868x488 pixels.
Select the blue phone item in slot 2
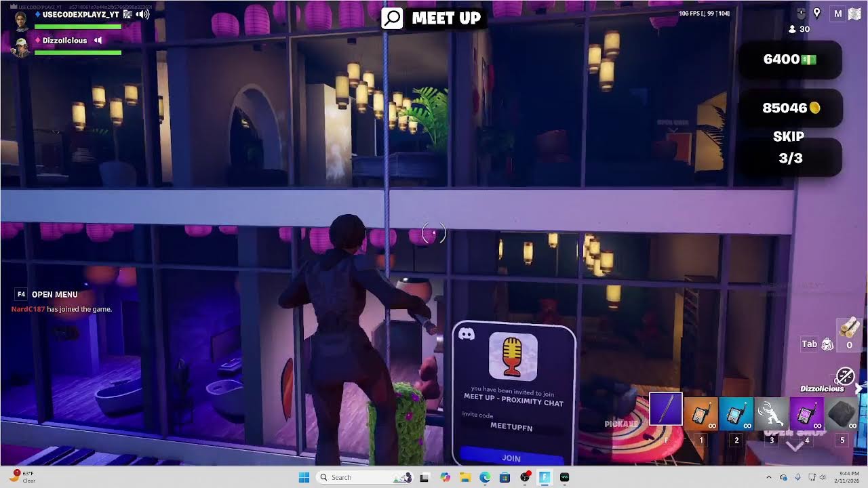point(736,413)
